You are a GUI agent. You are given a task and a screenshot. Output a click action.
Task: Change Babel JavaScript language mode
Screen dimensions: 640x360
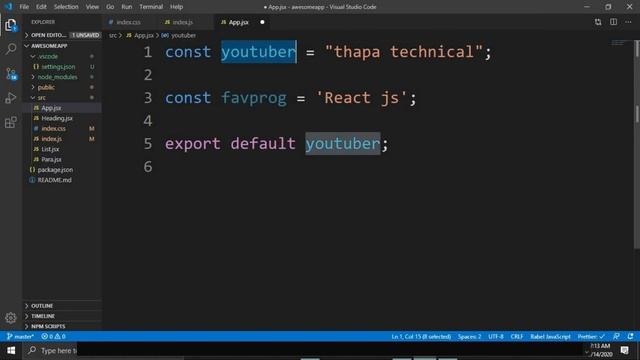coord(550,336)
